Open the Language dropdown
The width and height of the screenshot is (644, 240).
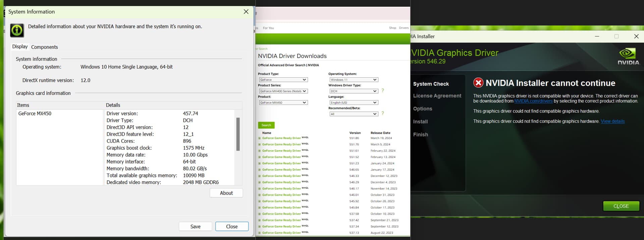pyautogui.click(x=354, y=103)
